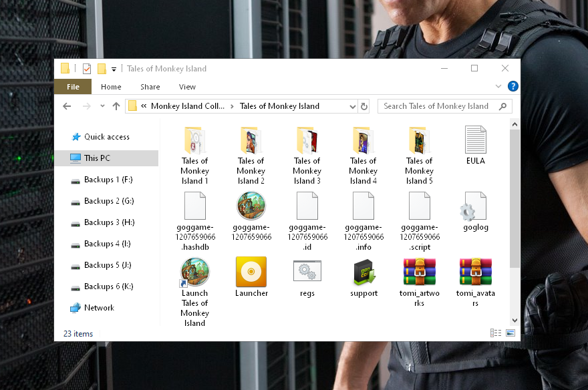Expand the Recent locations dropdown
588x390 pixels.
tap(102, 106)
